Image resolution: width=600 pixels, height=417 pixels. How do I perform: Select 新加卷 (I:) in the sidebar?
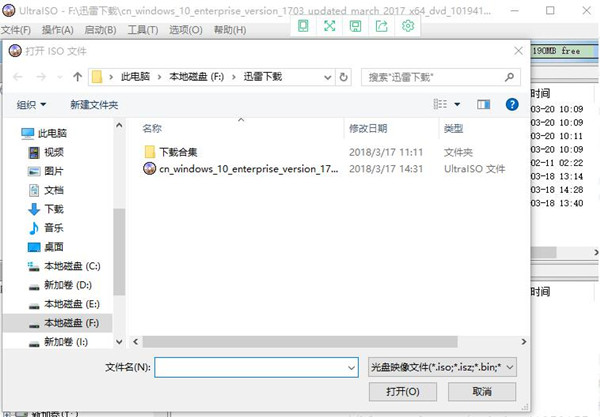click(x=58, y=342)
